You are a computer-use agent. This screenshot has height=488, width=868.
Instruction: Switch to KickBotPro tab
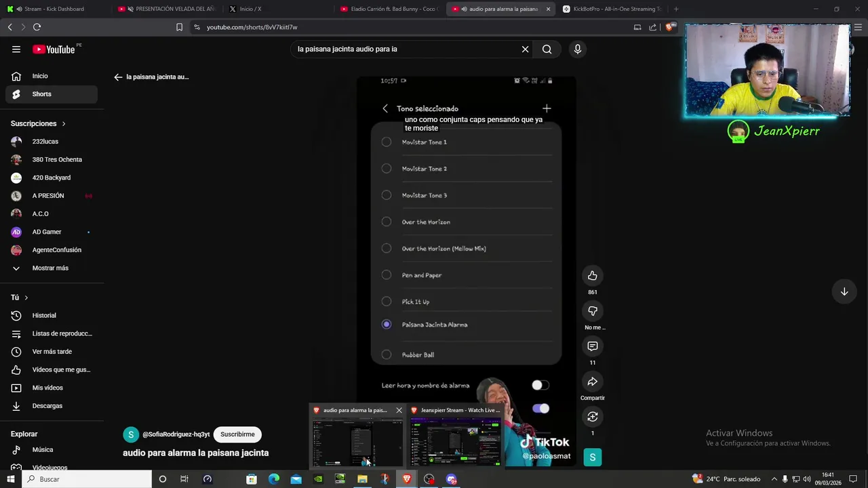tap(612, 9)
